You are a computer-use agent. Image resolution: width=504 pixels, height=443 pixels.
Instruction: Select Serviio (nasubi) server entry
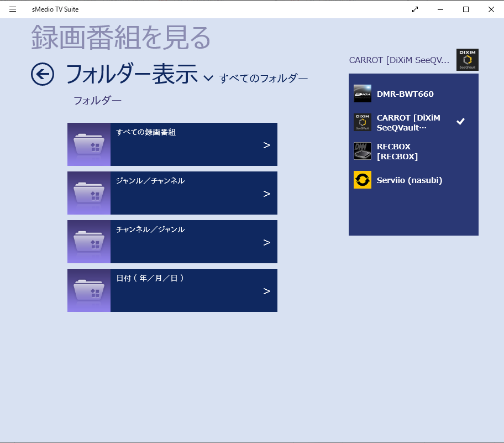[x=410, y=180]
